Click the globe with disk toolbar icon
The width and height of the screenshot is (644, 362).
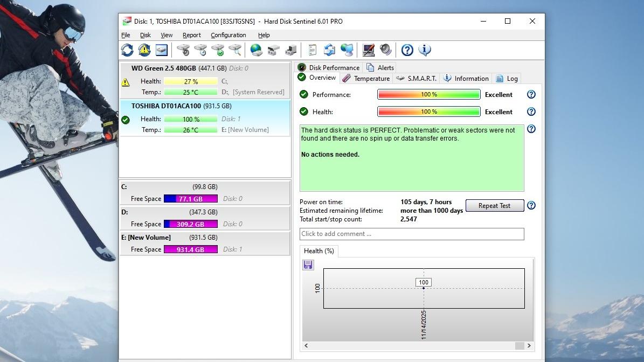(x=256, y=50)
